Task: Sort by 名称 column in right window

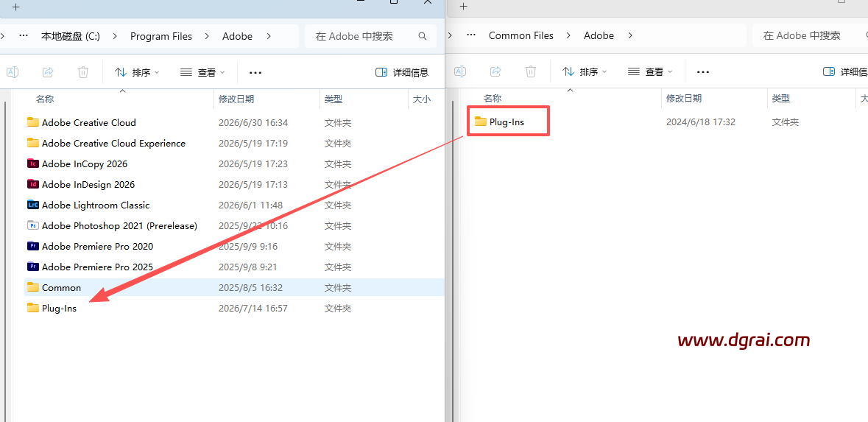Action: coord(492,99)
